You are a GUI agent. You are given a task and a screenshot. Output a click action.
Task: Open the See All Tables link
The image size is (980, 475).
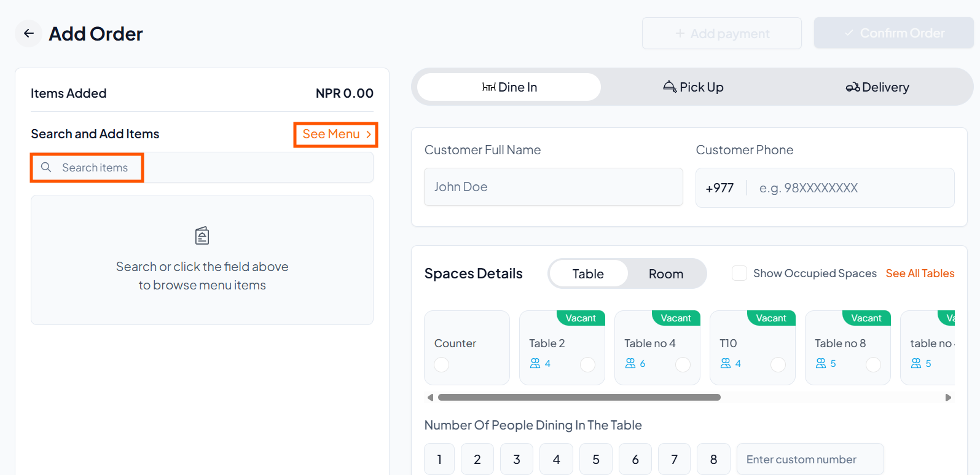tap(920, 273)
